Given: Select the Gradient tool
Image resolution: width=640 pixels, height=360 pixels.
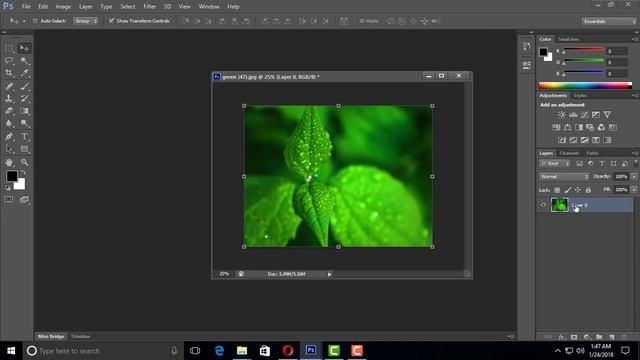Looking at the screenshot, I should tap(24, 111).
